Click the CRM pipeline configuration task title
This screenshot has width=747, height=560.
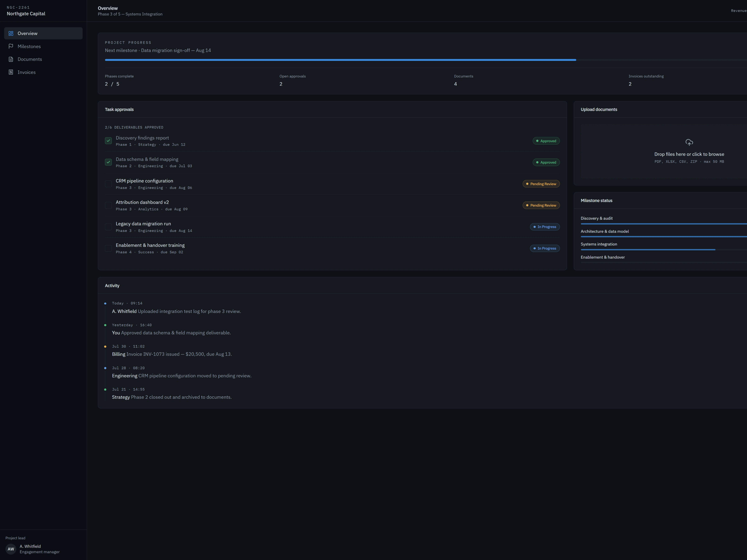144,181
